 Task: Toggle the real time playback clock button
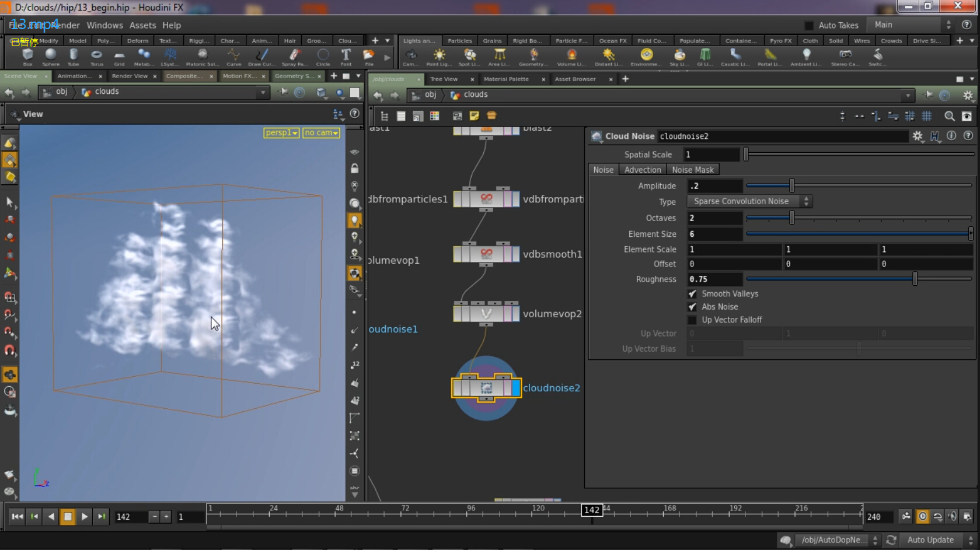(922, 516)
